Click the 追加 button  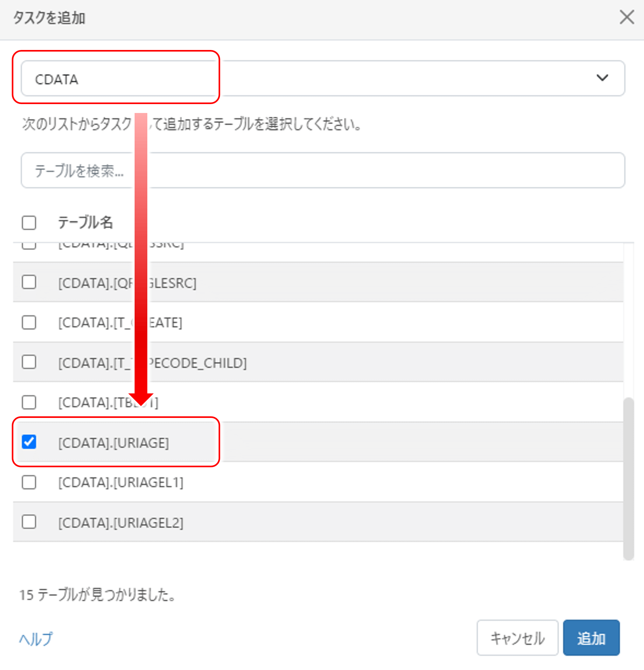click(591, 638)
